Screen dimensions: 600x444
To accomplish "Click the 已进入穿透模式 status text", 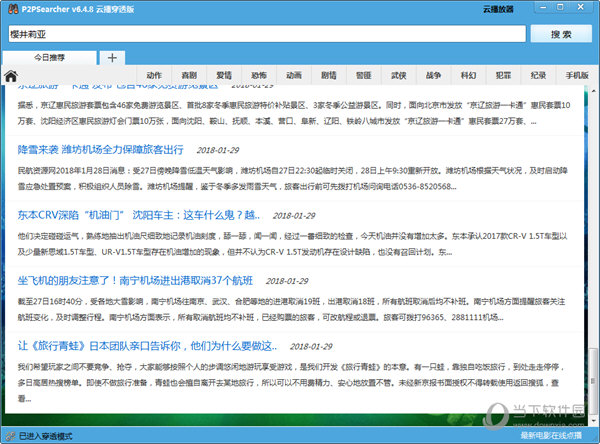I will [46, 436].
